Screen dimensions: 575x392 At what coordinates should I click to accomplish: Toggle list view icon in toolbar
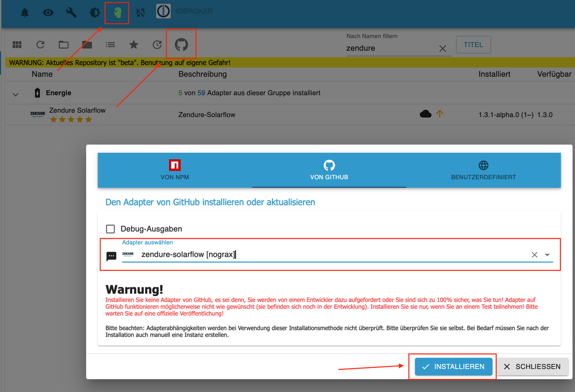tap(110, 45)
